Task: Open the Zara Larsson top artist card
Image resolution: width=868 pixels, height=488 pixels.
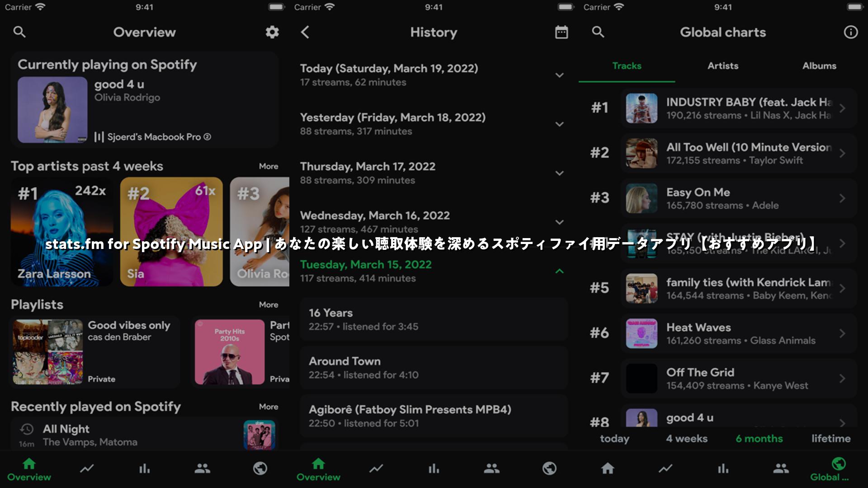Action: 62,232
